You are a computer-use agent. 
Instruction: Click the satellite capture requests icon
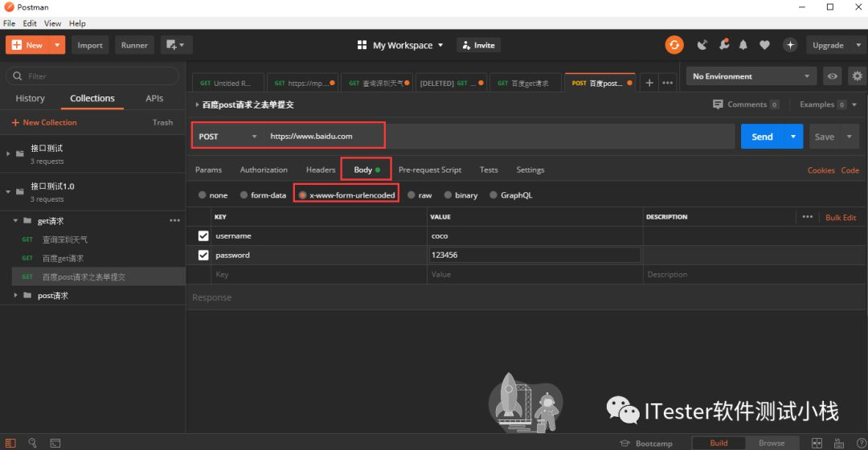(702, 45)
